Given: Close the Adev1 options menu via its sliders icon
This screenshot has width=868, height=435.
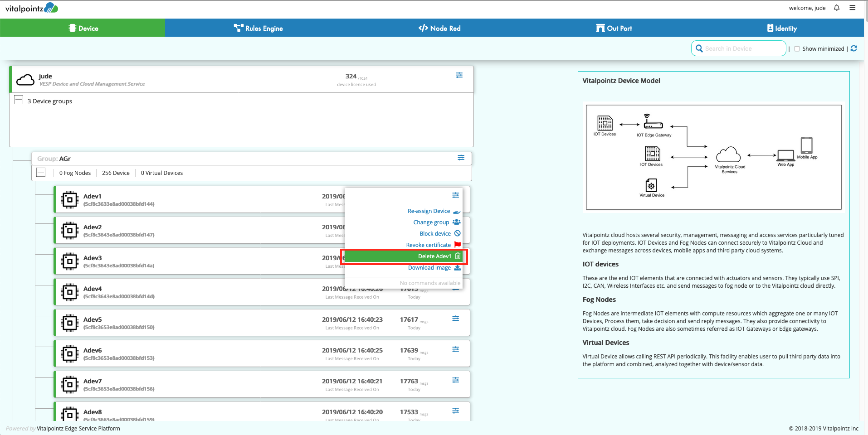Looking at the screenshot, I should click(456, 195).
